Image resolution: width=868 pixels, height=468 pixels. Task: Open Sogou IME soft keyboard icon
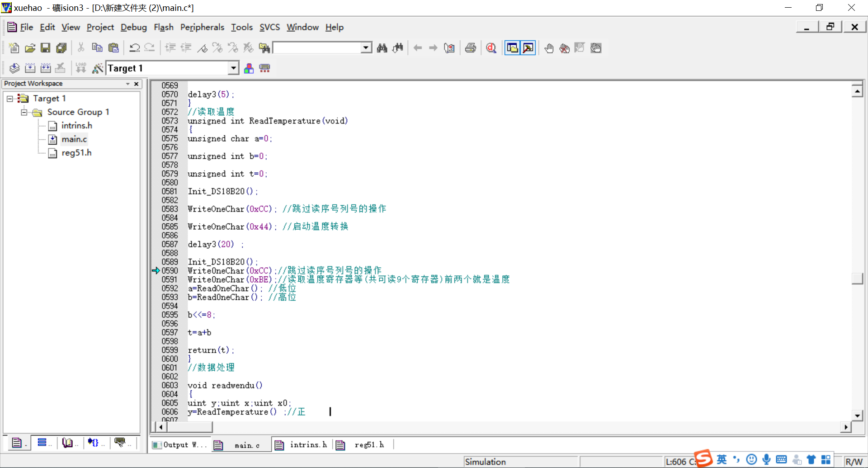click(x=781, y=459)
